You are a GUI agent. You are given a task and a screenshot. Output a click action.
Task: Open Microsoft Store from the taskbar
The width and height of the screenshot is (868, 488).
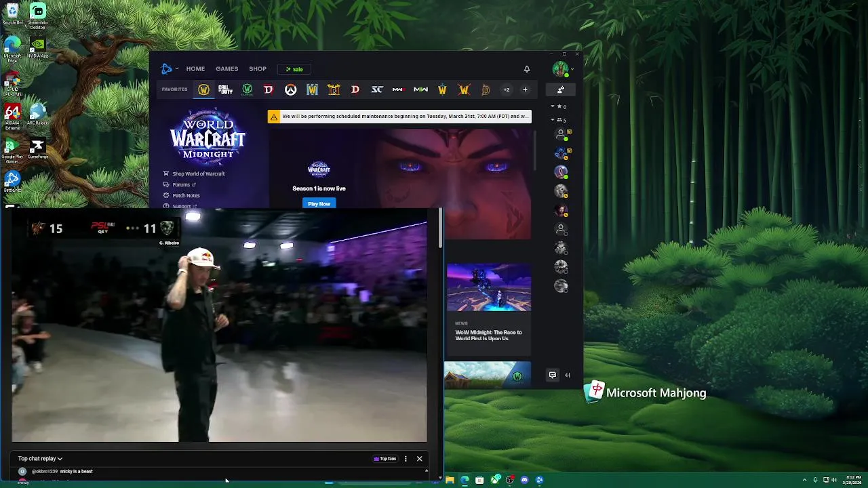479,480
